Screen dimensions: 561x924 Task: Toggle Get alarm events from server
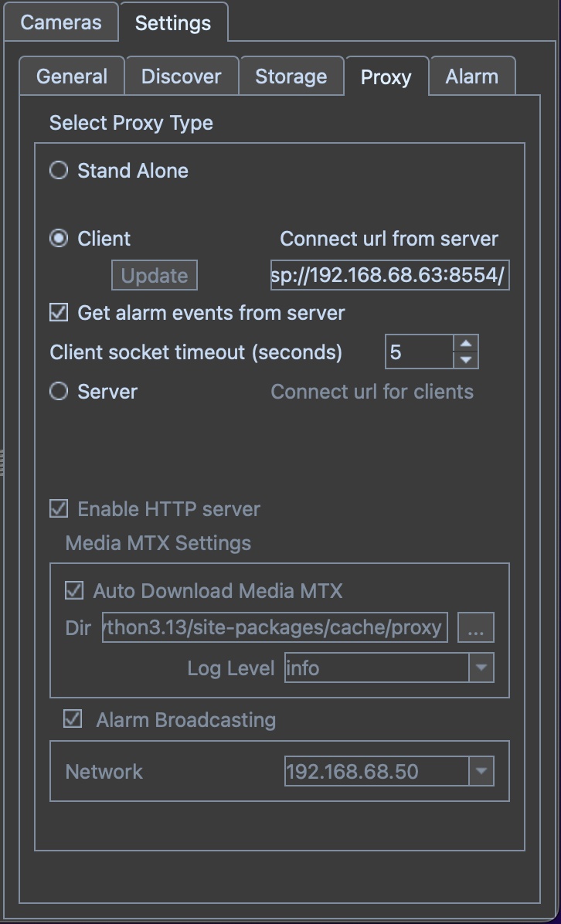pos(59,313)
